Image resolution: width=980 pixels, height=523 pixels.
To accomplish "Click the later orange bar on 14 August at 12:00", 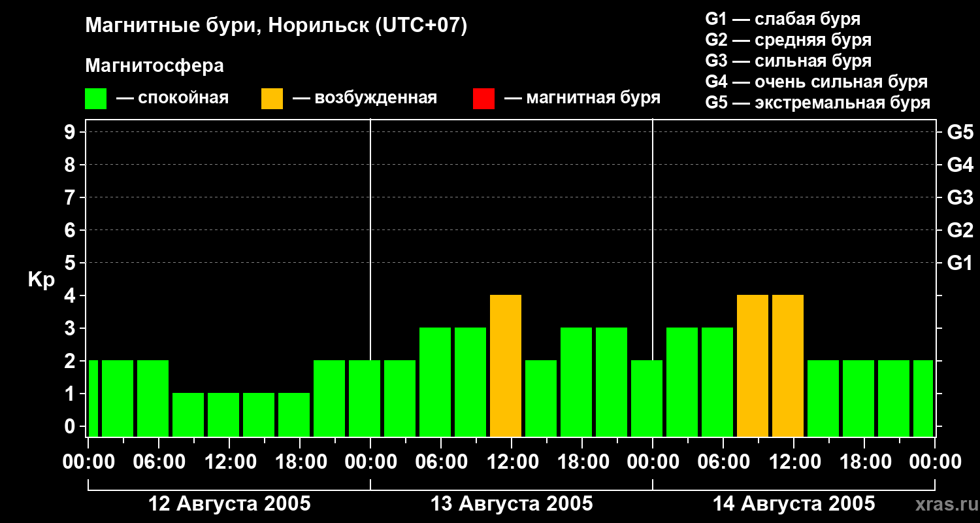I will click(x=788, y=366).
